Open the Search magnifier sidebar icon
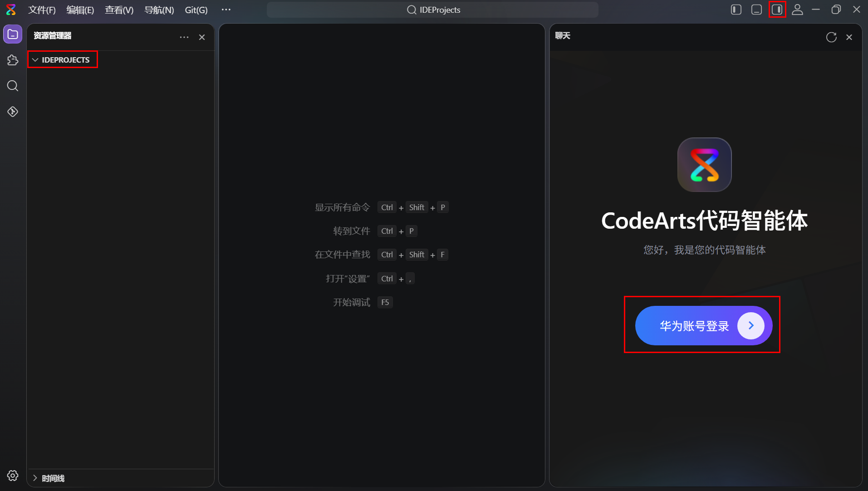This screenshot has width=868, height=491. pos(13,86)
